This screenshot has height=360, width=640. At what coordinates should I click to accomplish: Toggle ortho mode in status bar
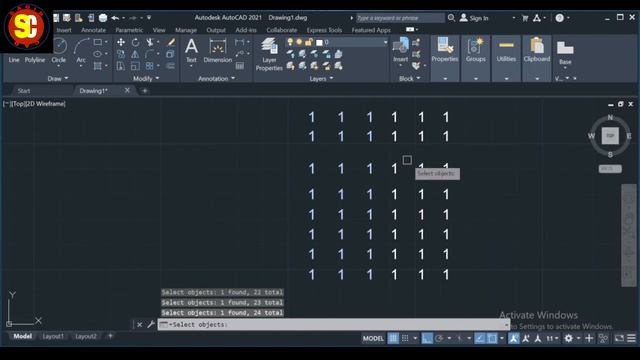pos(427,338)
